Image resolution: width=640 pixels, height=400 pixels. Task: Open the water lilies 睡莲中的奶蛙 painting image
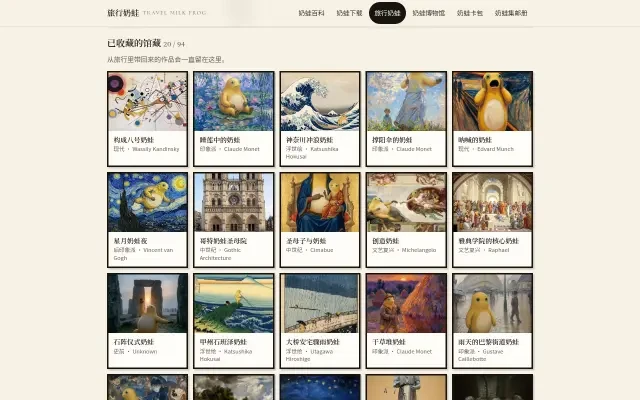[234, 102]
